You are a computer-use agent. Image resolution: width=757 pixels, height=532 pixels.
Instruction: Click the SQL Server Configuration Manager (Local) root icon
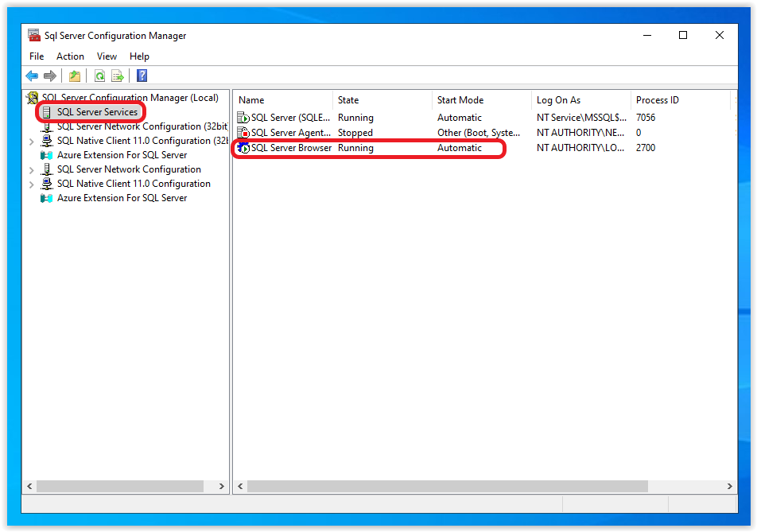tap(33, 98)
